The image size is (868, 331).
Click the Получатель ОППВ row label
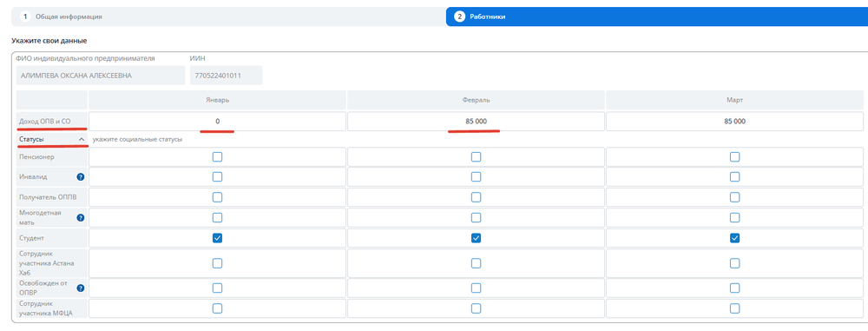[x=47, y=197]
